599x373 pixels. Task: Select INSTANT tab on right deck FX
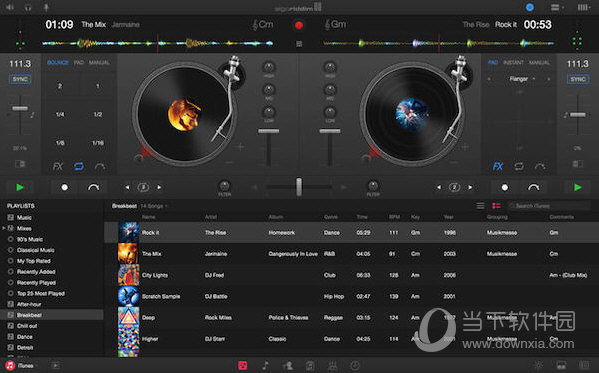513,62
